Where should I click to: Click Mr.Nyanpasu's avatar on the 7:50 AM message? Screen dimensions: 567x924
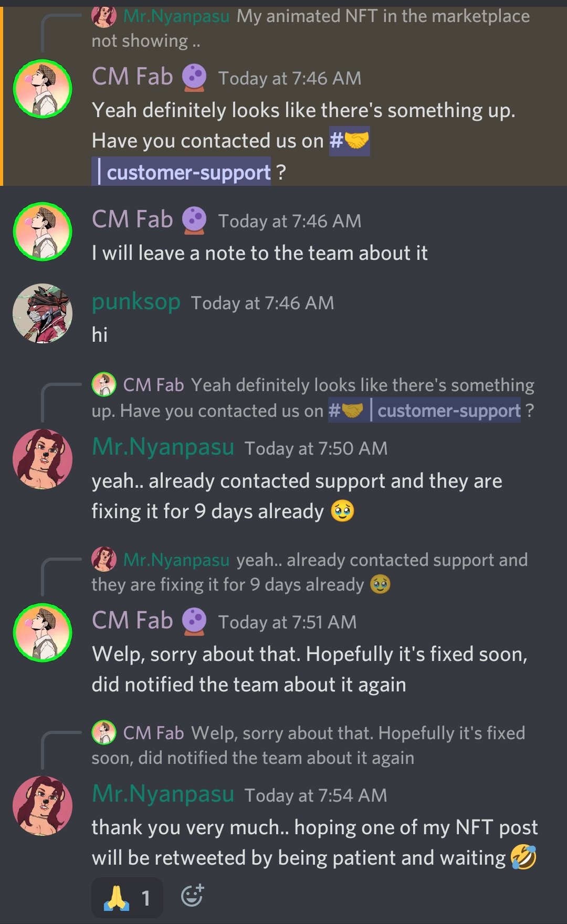[x=42, y=459]
